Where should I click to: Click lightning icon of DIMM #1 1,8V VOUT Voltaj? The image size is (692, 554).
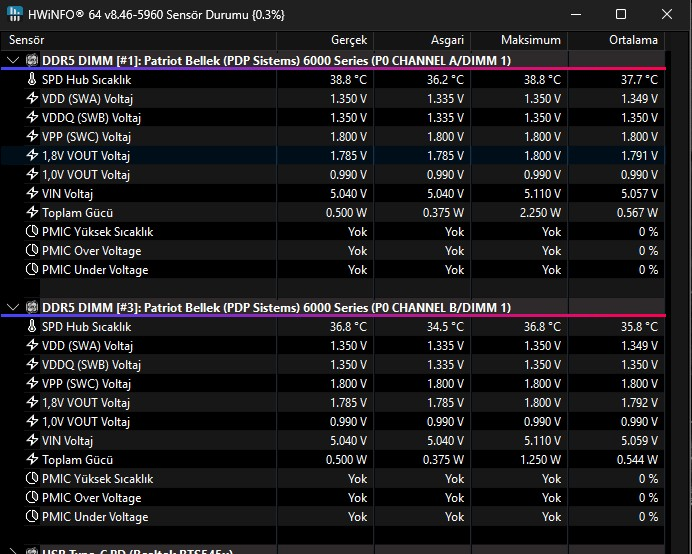point(32,155)
